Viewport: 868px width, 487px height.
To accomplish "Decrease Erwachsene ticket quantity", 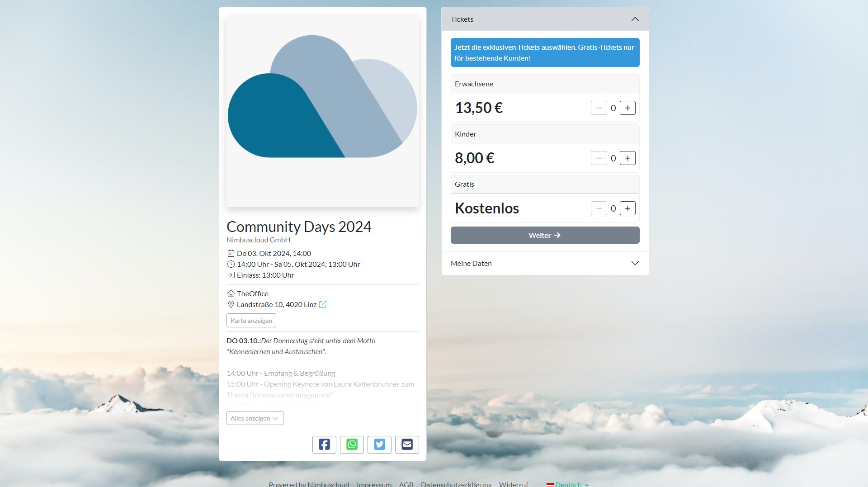I will [599, 108].
